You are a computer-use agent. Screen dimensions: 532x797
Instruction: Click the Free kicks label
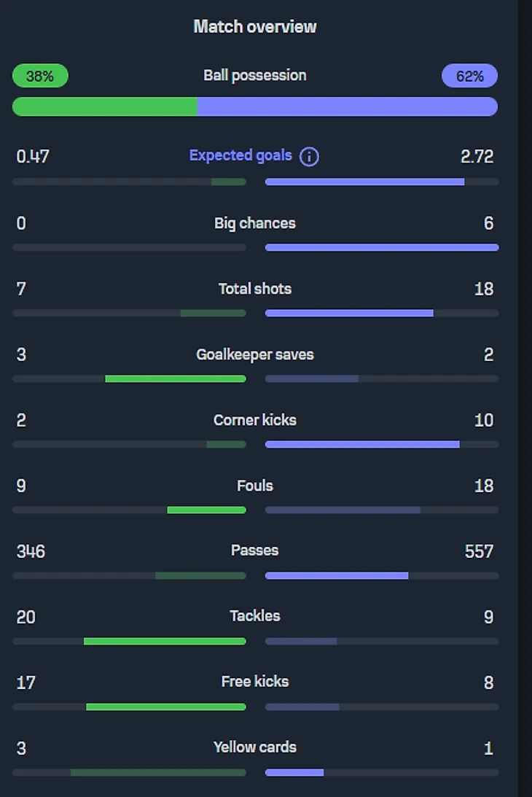[x=255, y=681]
